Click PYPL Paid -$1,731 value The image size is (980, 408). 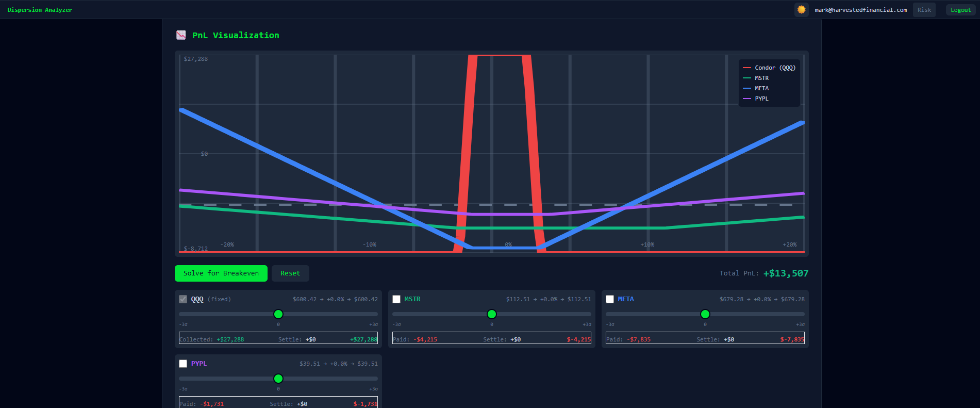pos(212,404)
